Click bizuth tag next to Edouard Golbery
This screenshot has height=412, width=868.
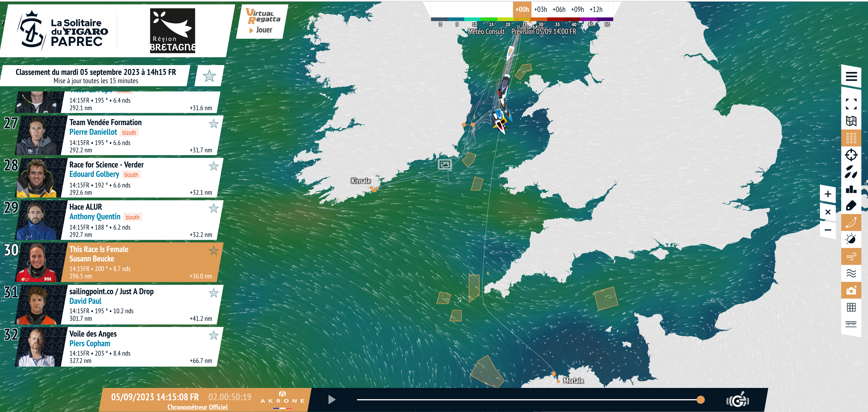click(131, 175)
